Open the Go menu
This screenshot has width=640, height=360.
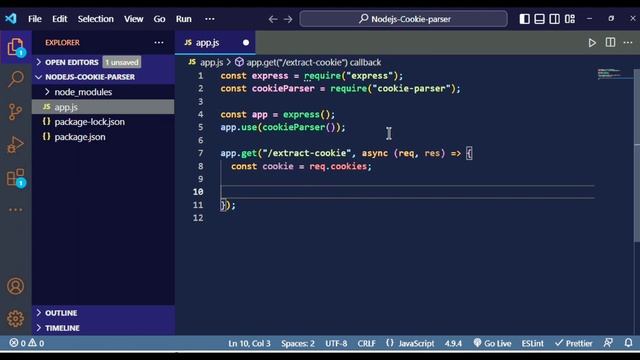tap(159, 19)
